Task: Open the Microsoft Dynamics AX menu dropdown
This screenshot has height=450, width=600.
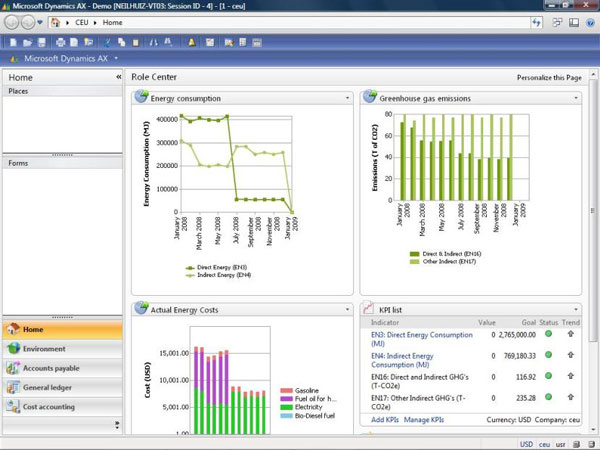Action: click(116, 59)
